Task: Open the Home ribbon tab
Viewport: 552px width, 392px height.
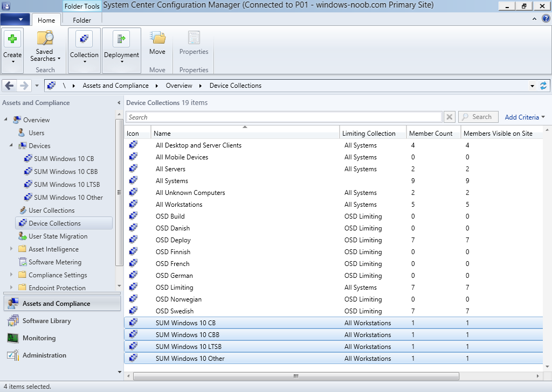Action: (46, 20)
